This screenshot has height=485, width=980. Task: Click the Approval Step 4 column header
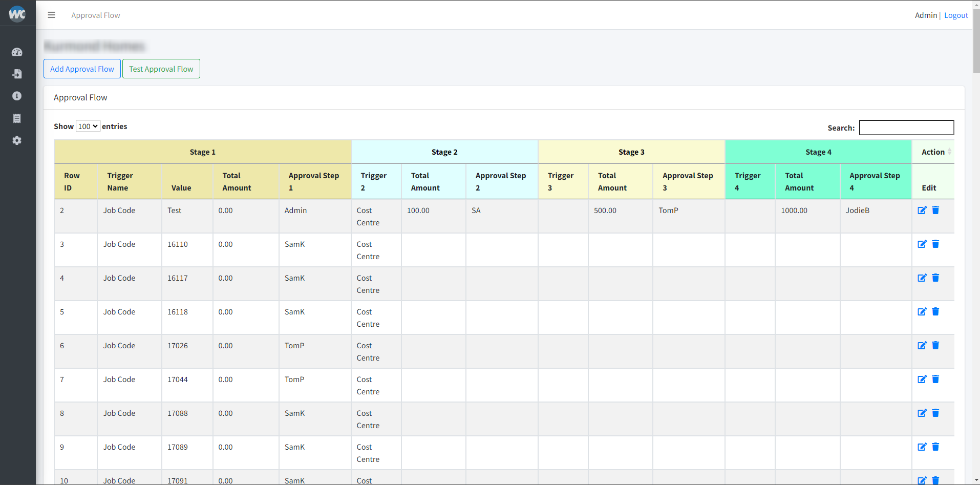(876, 181)
